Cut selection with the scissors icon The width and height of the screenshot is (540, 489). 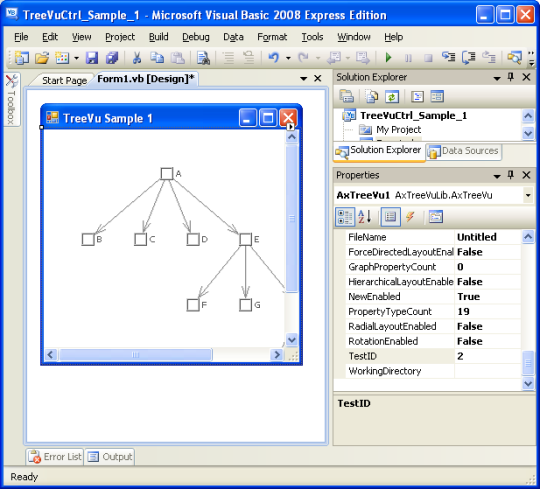[x=137, y=58]
